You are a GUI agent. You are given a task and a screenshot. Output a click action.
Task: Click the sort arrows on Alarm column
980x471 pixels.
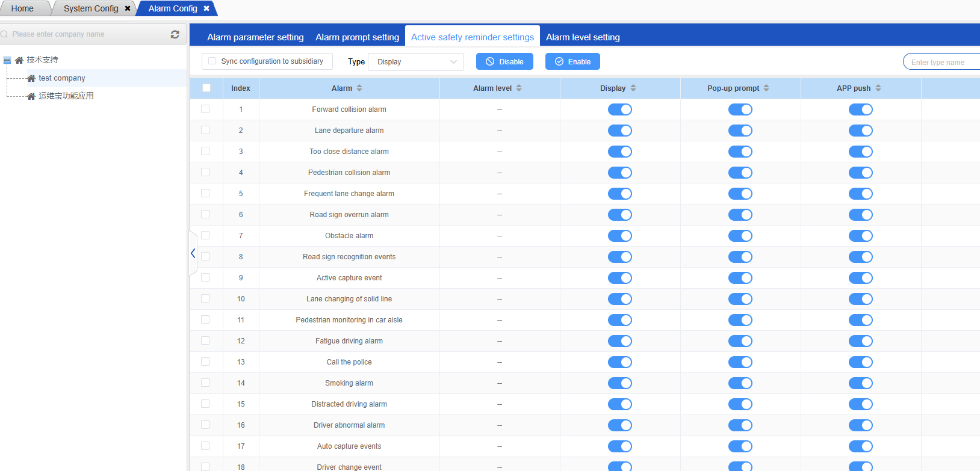359,88
